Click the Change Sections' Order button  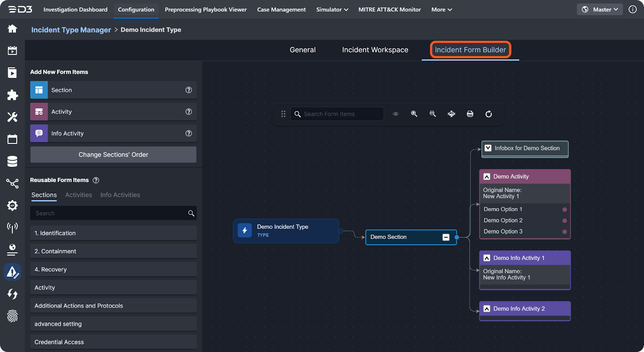pyautogui.click(x=113, y=154)
